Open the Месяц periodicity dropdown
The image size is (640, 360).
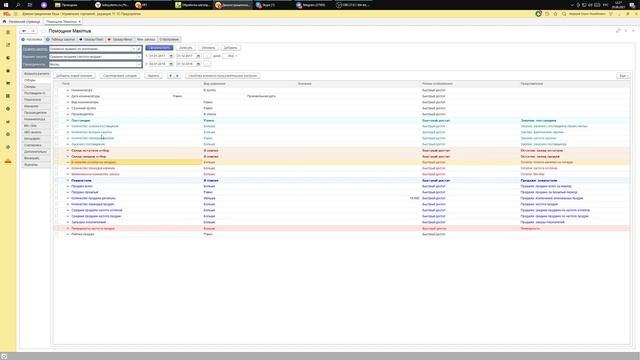coord(139,64)
